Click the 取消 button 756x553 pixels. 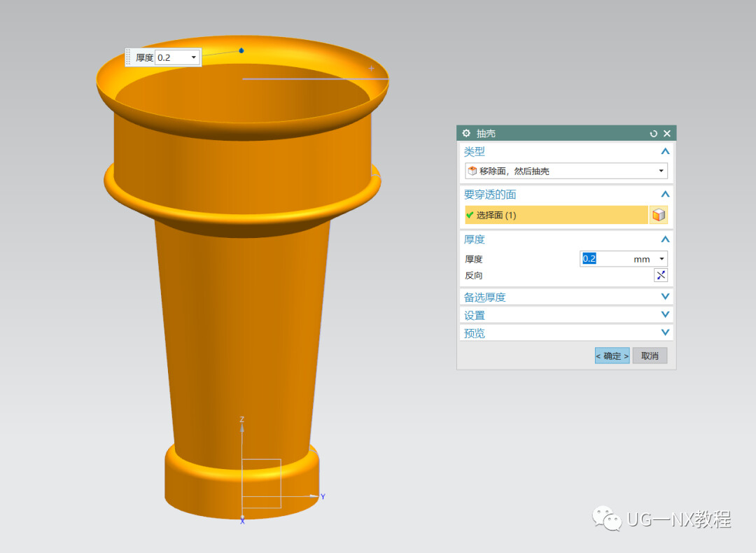[x=650, y=356]
